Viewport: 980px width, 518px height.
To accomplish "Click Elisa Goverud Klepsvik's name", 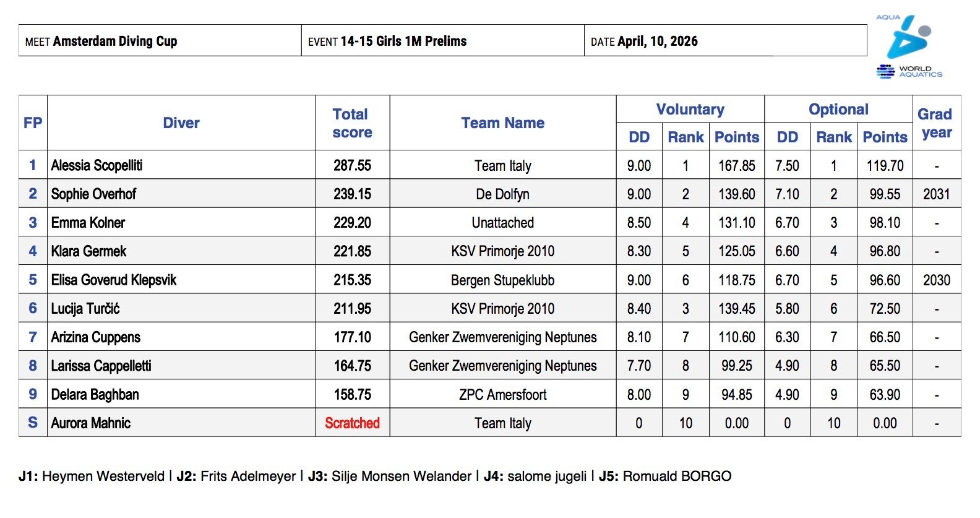I will [114, 280].
